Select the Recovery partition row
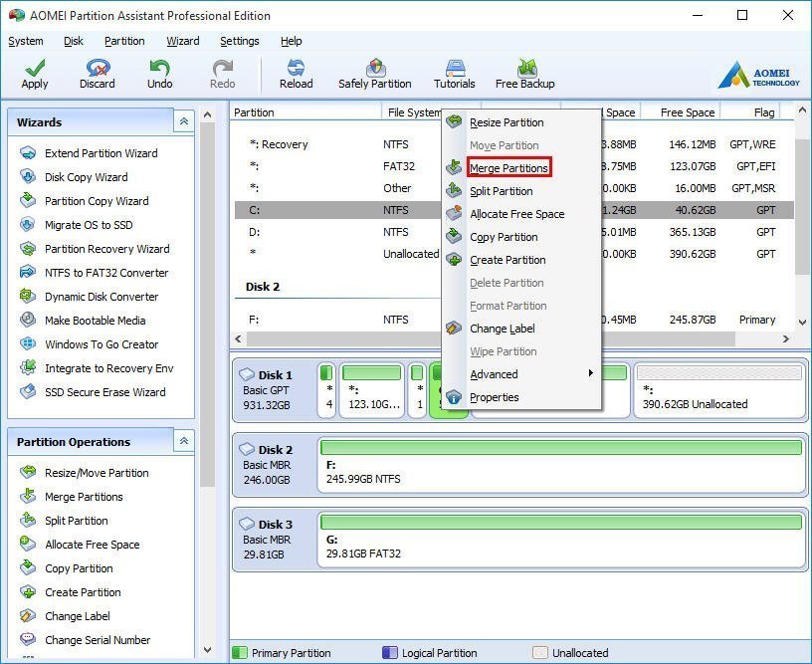The image size is (812, 664). (513, 144)
